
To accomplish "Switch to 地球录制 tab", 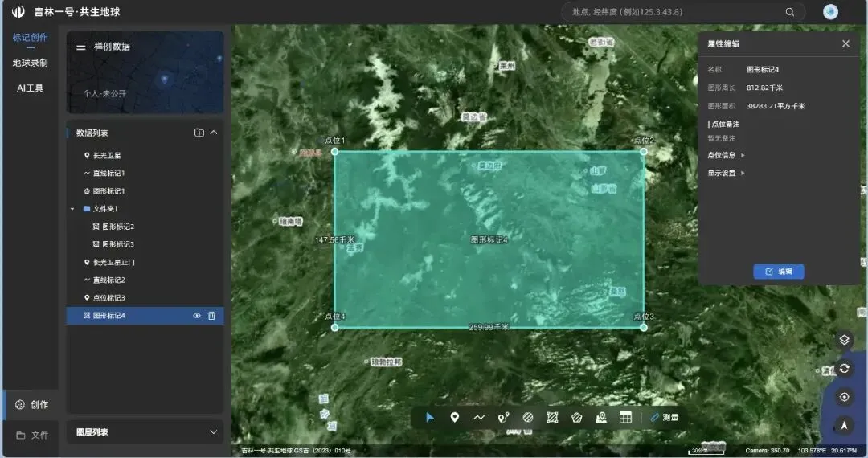I will coord(31,63).
